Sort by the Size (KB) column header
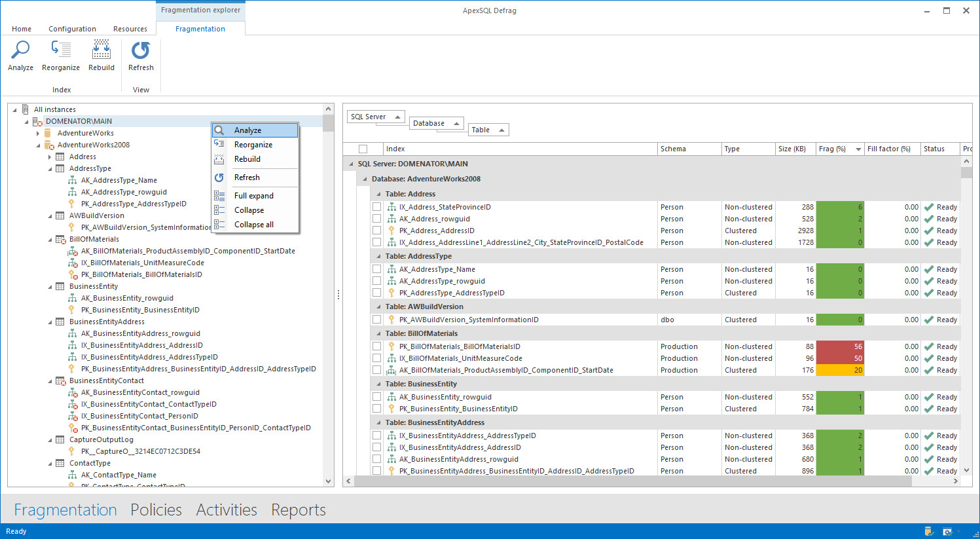This screenshot has height=539, width=980. [795, 149]
